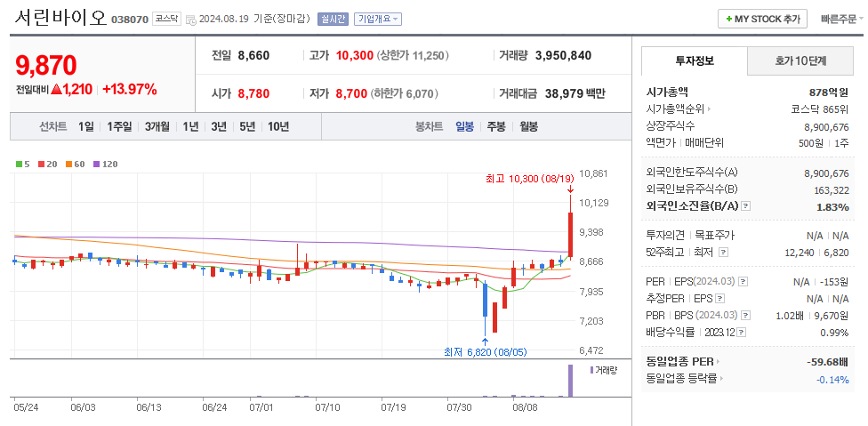Viewport: 868px width, 426px height.
Task: Click the 외국인보유주식수 value 163,322
Action: coord(831,189)
